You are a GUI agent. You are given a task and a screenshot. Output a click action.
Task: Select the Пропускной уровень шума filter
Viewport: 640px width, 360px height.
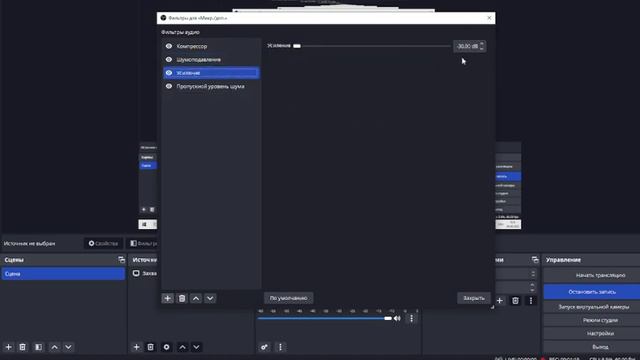click(x=211, y=87)
